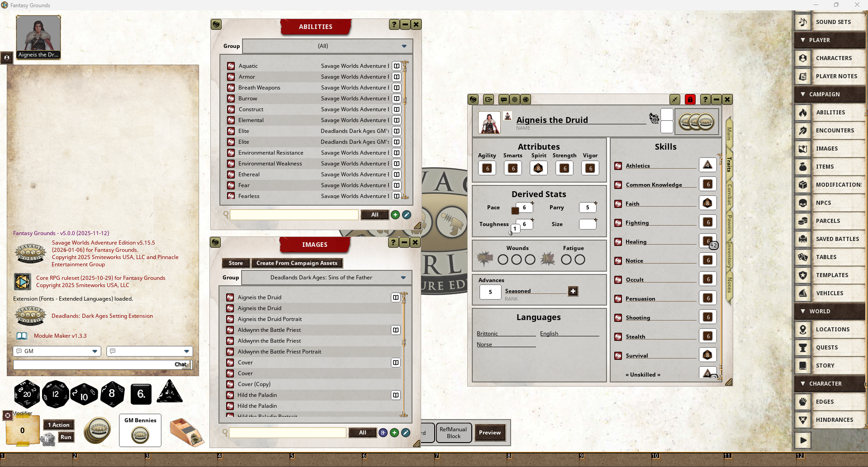Open the Inventory tab on character sheet
Image resolution: width=868 pixels, height=467 pixels.
729,254
